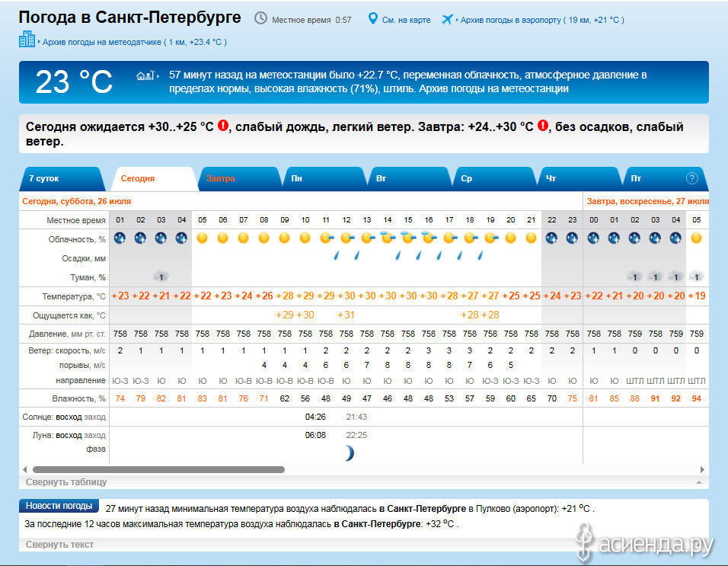Click the map pin location icon
728x566 pixels.
(x=372, y=18)
